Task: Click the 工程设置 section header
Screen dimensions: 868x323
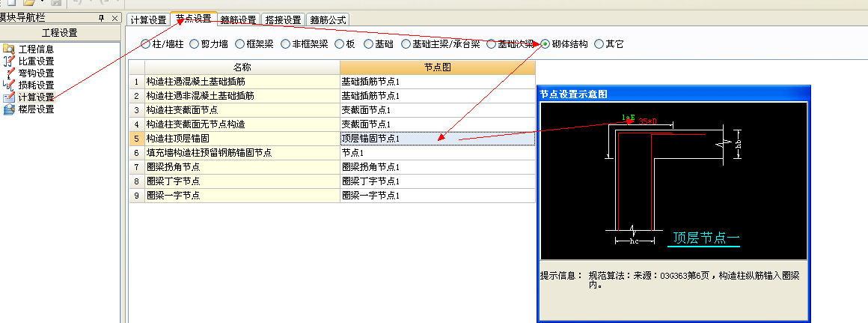Action: 60,33
